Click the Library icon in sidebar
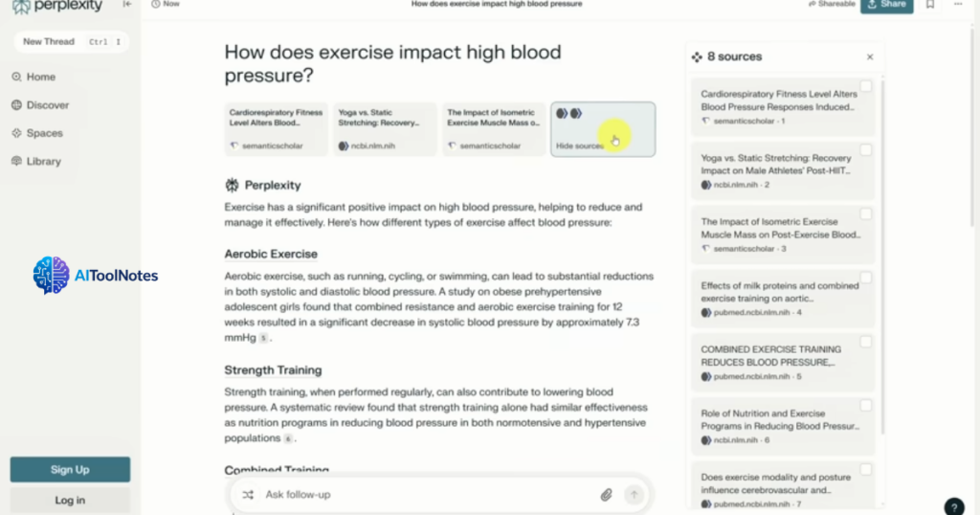 tap(17, 162)
